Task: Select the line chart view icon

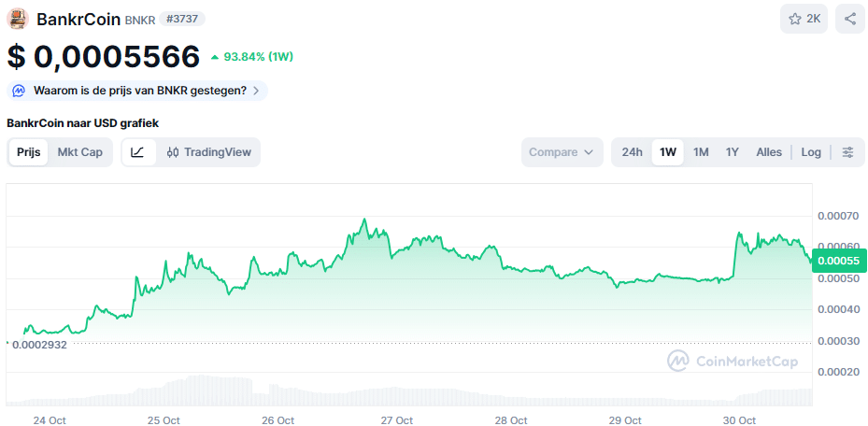Action: point(138,152)
